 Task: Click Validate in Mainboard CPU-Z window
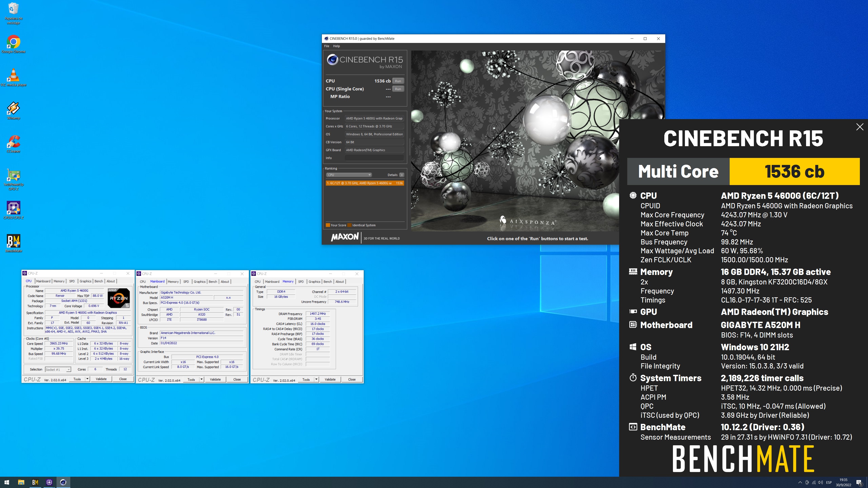pos(215,380)
